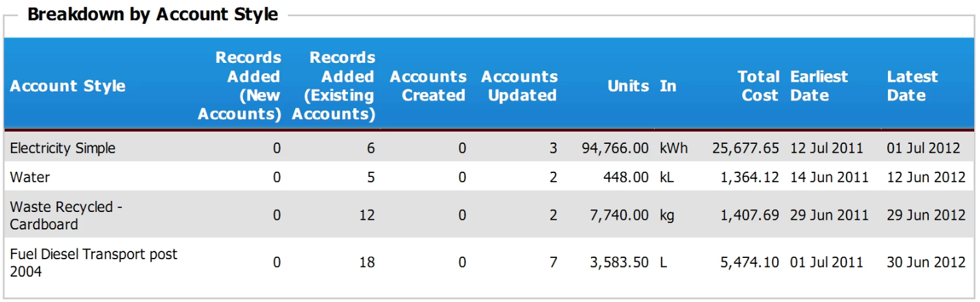
Task: Select the 25,677.65 total cost cell
Action: pyautogui.click(x=745, y=148)
